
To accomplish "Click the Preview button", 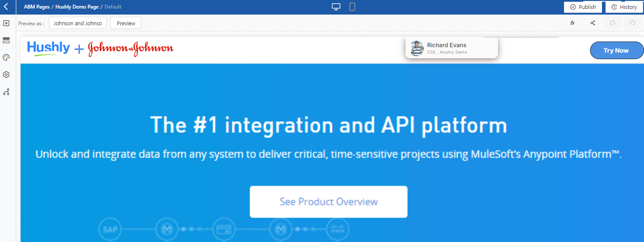I will point(126,23).
